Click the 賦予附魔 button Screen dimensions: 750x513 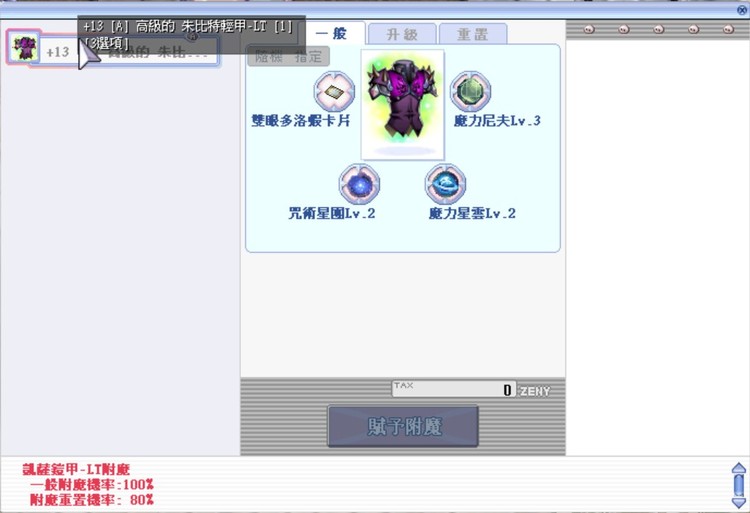[x=403, y=426]
